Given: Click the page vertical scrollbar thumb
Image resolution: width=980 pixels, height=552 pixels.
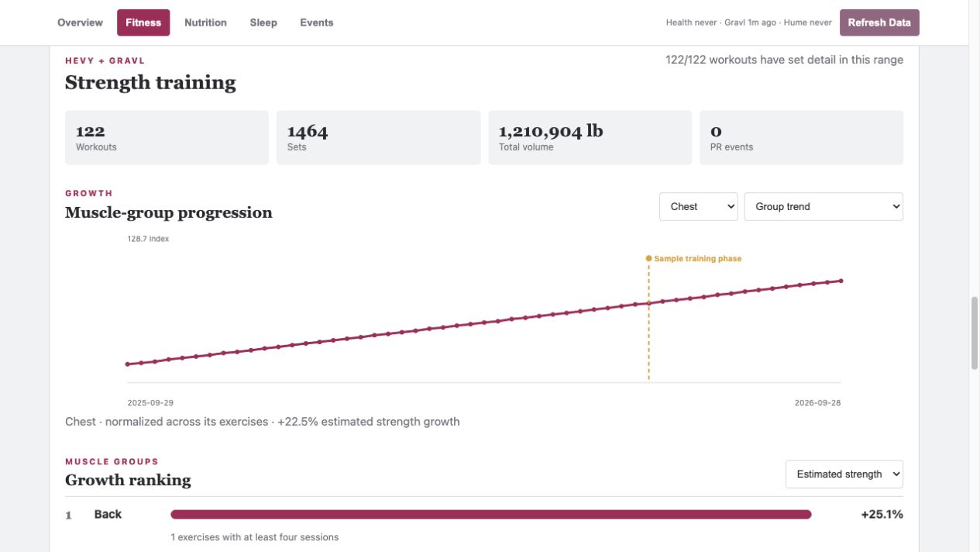Looking at the screenshot, I should (975, 333).
